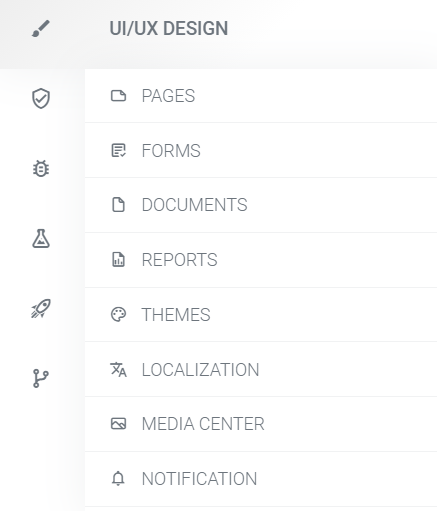Select the lab flask sidebar icon
Screen dimensions: 437x511
[x=41, y=238]
